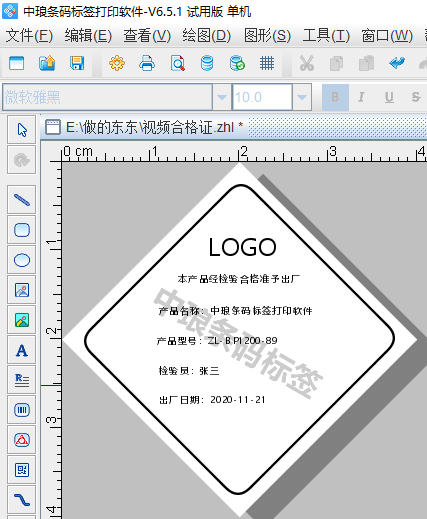This screenshot has width=427, height=519.
Task: Toggle Strikethrough formatting button
Action: coord(416,97)
